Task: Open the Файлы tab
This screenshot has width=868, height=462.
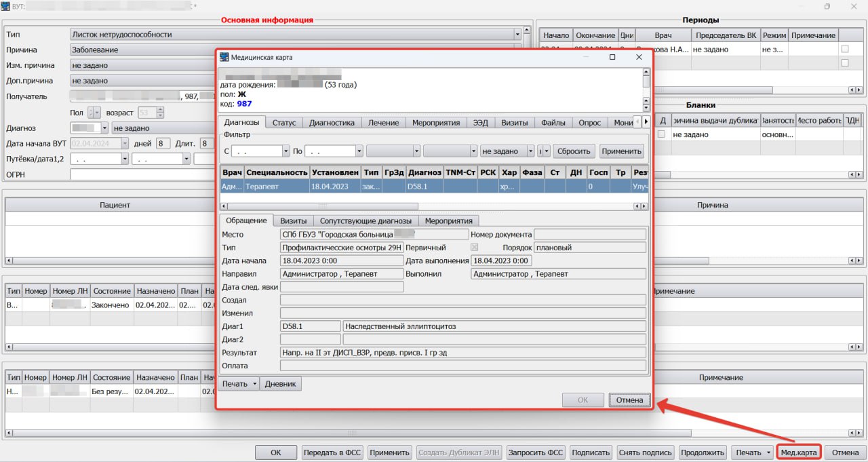Action: [x=553, y=123]
